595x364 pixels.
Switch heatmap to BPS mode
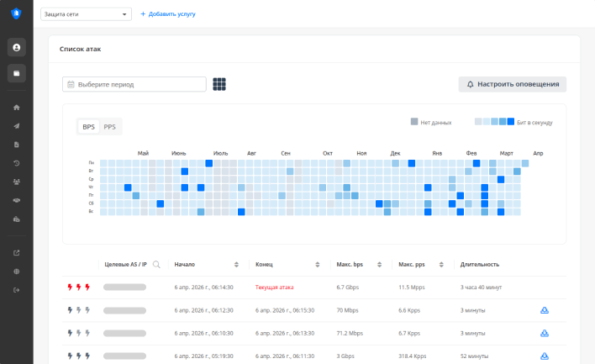point(88,127)
